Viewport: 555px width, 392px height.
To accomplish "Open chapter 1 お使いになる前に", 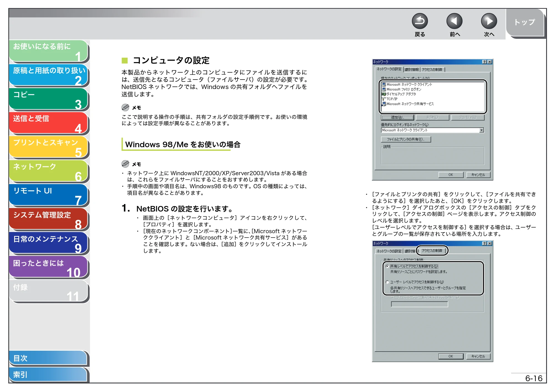I will pos(49,51).
